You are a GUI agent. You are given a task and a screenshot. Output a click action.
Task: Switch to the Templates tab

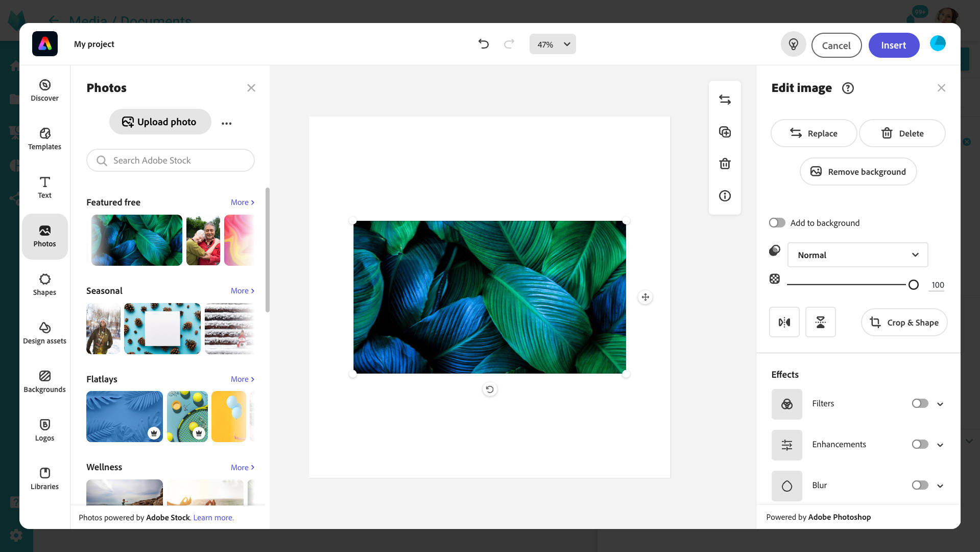point(45,139)
